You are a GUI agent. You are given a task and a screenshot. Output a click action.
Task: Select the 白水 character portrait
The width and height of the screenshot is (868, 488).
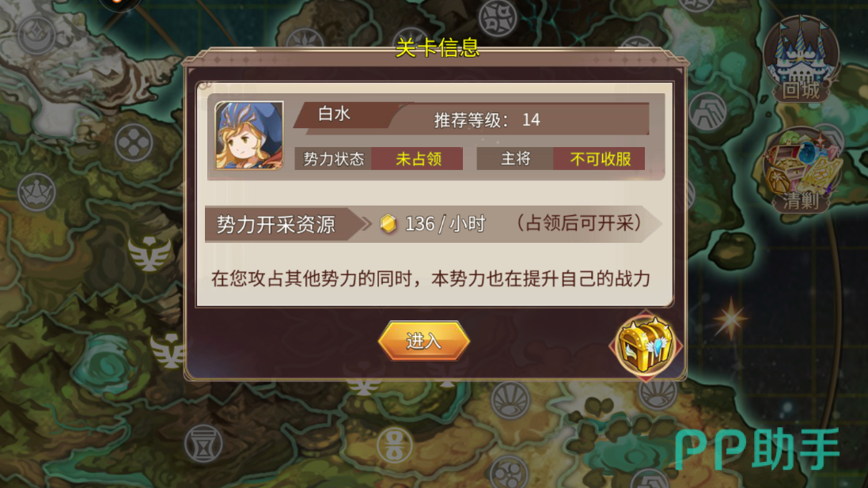pyautogui.click(x=249, y=135)
